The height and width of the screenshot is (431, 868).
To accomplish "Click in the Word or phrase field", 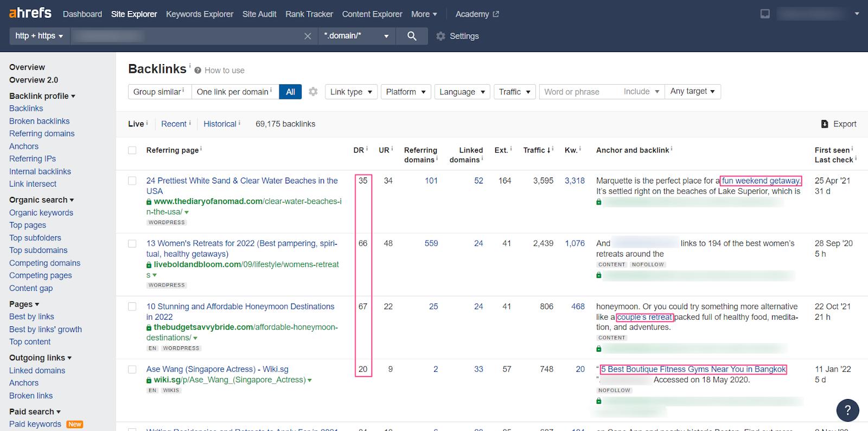I will click(x=579, y=92).
